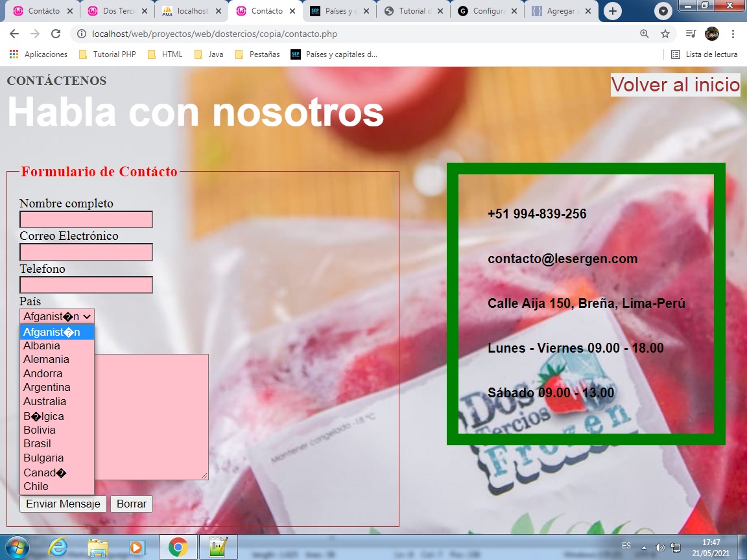The image size is (747, 560).
Task: Open the media control icon
Action: (691, 34)
